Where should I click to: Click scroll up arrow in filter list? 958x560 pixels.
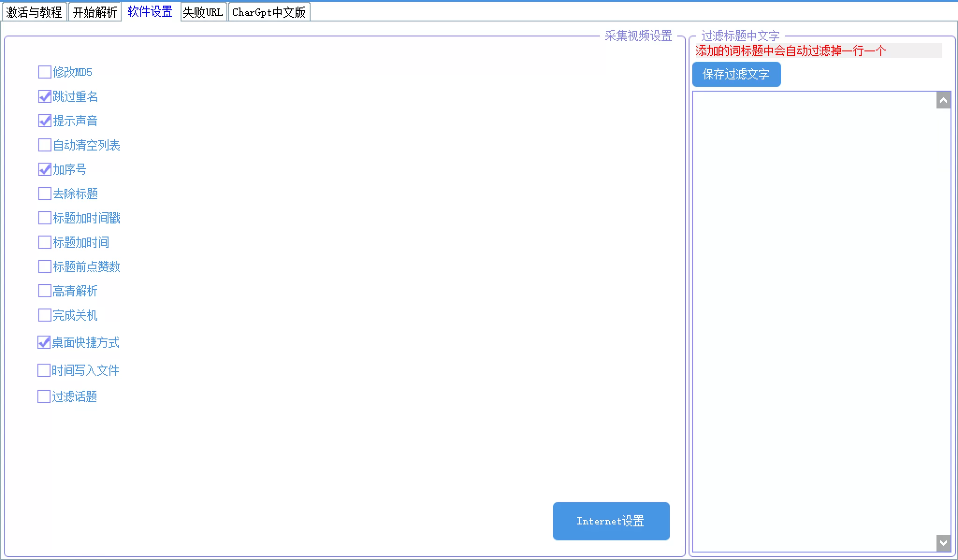pos(943,101)
